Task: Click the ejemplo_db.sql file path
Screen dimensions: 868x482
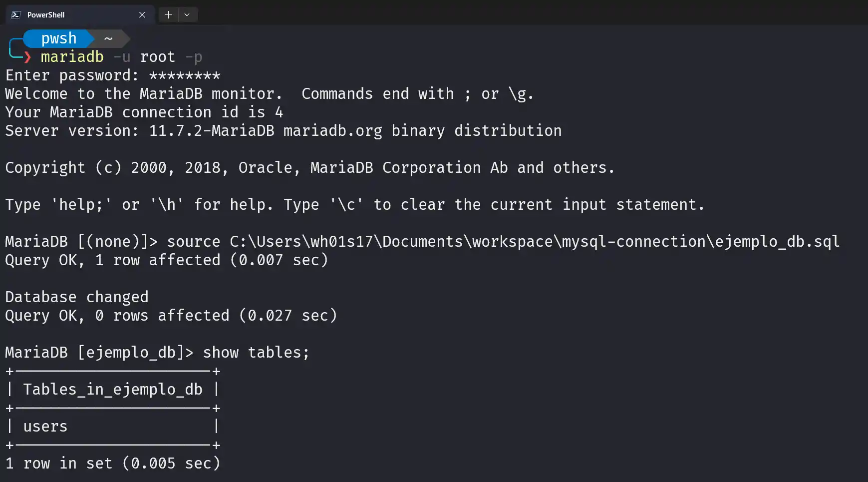Action: pos(535,242)
